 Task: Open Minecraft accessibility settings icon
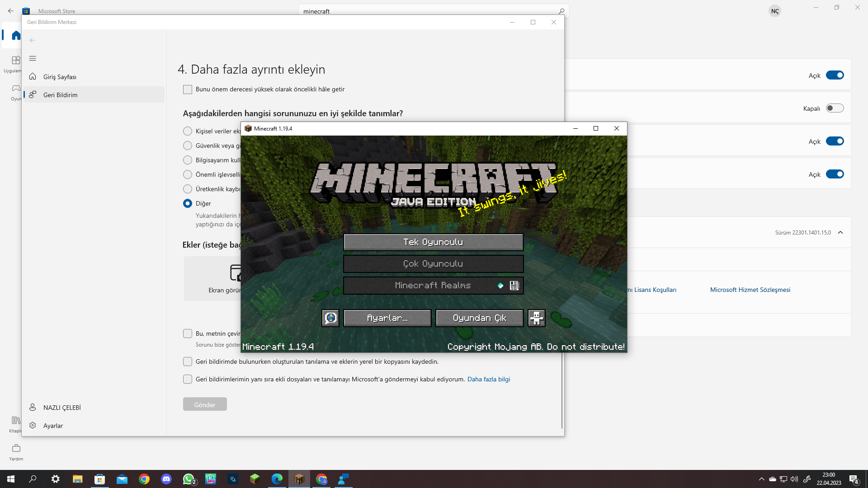537,318
